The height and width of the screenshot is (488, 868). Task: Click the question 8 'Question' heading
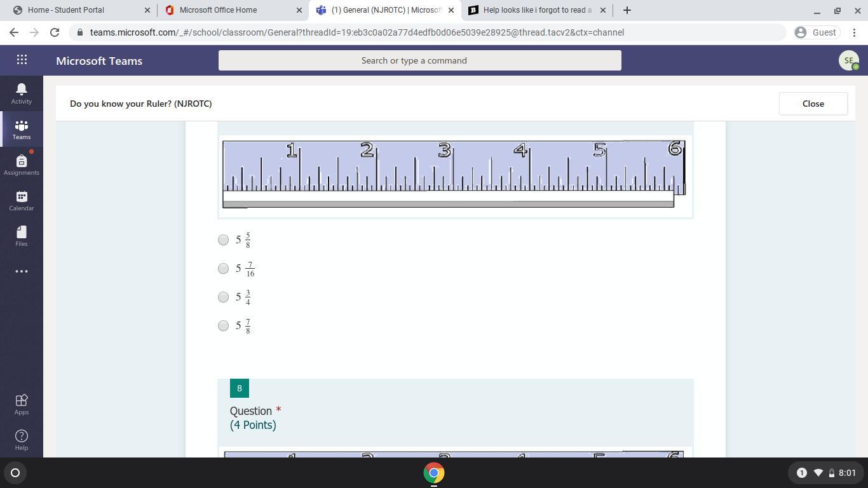251,411
